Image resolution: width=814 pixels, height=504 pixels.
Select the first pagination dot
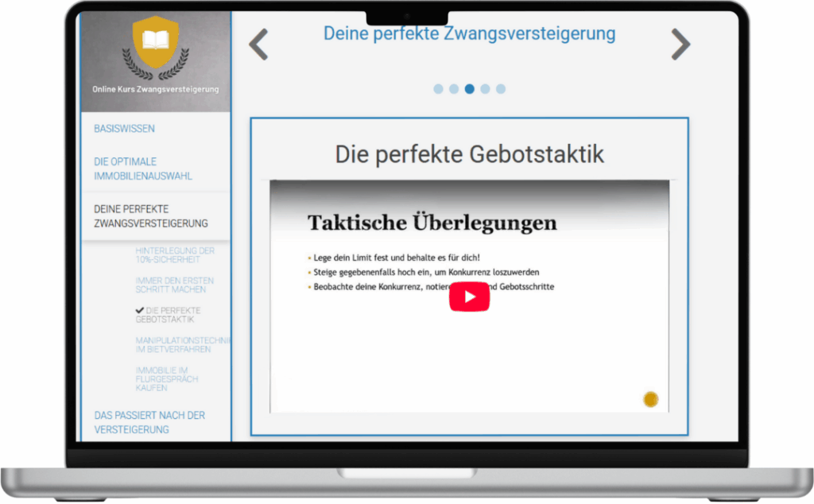[x=438, y=89]
